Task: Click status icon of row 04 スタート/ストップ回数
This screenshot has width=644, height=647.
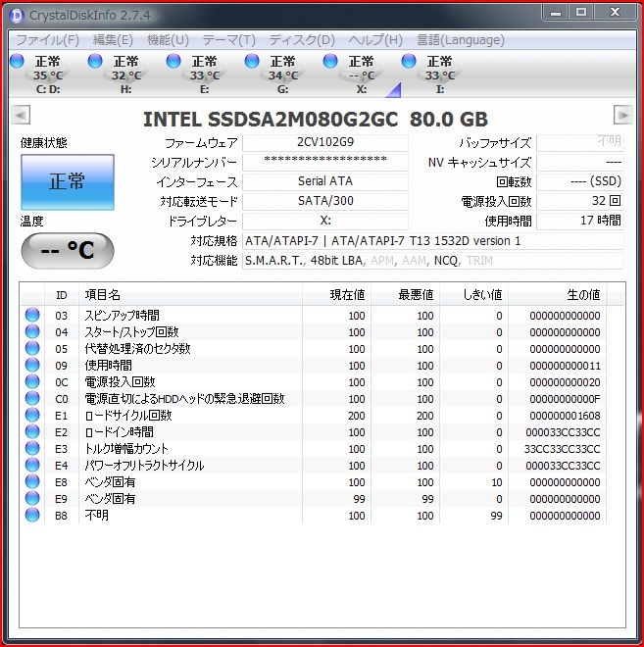Action: pyautogui.click(x=32, y=331)
